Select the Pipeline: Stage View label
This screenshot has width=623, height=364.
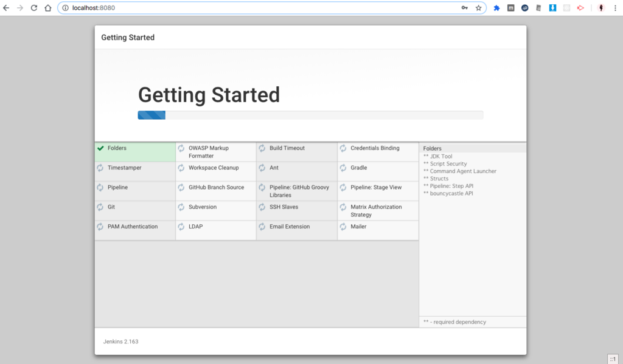point(376,187)
